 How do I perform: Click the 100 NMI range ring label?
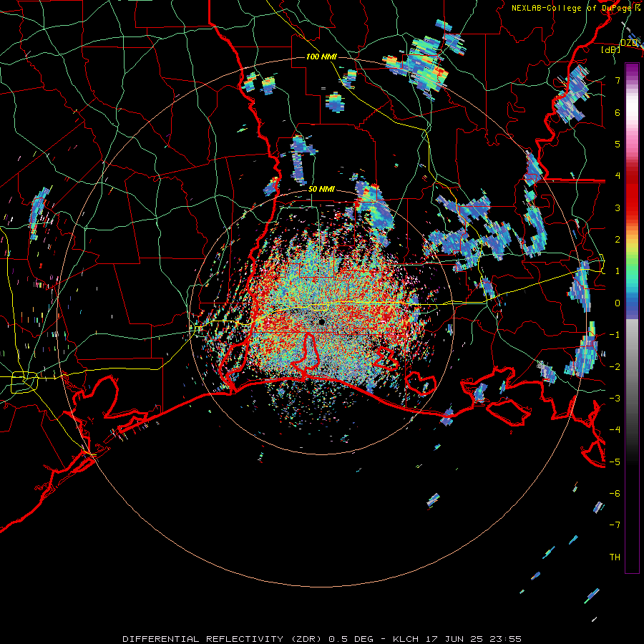point(321,57)
